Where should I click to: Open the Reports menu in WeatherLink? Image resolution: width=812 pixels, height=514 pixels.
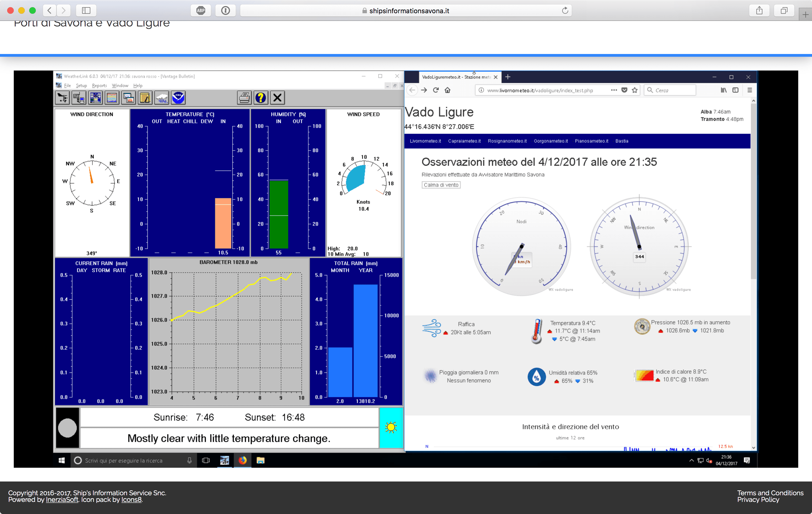[99, 85]
